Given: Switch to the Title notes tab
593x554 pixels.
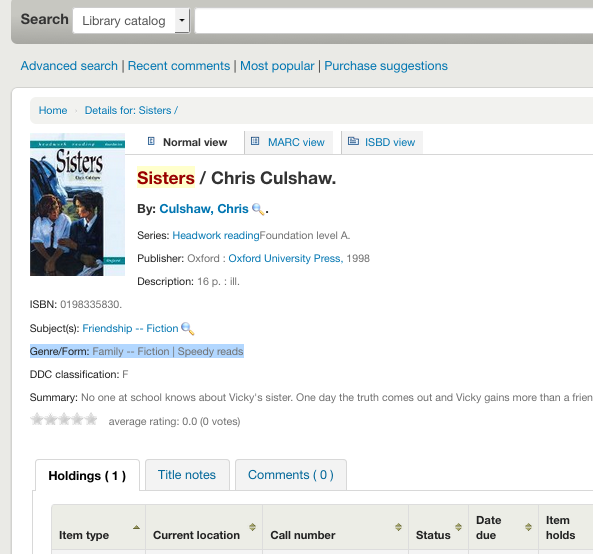Looking at the screenshot, I should [187, 475].
